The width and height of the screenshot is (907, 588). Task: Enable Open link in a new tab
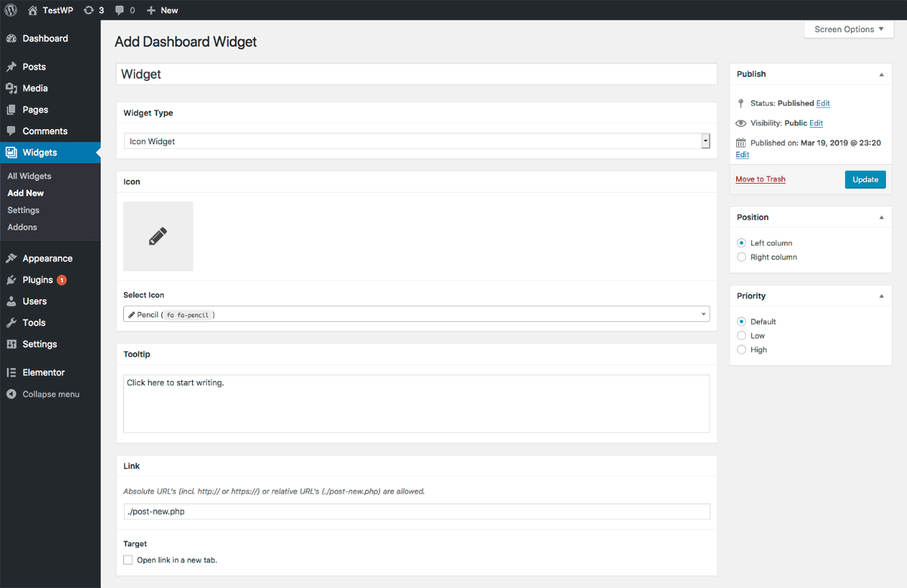coord(128,560)
